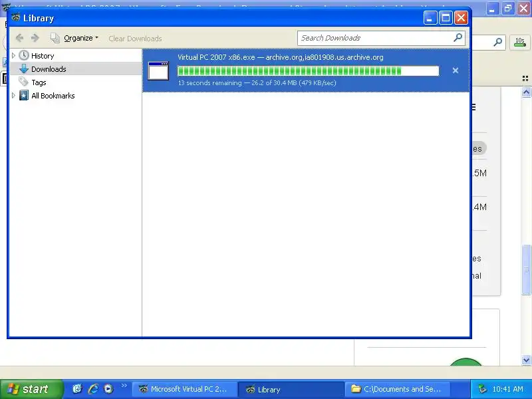Go forward using Library forward arrow
Screen dimensions: 532x399
coord(35,38)
